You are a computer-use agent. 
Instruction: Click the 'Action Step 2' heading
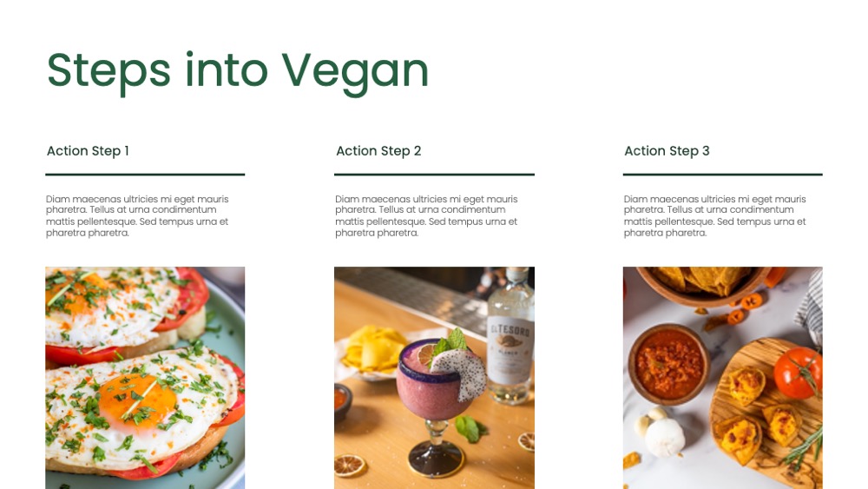[x=378, y=150]
